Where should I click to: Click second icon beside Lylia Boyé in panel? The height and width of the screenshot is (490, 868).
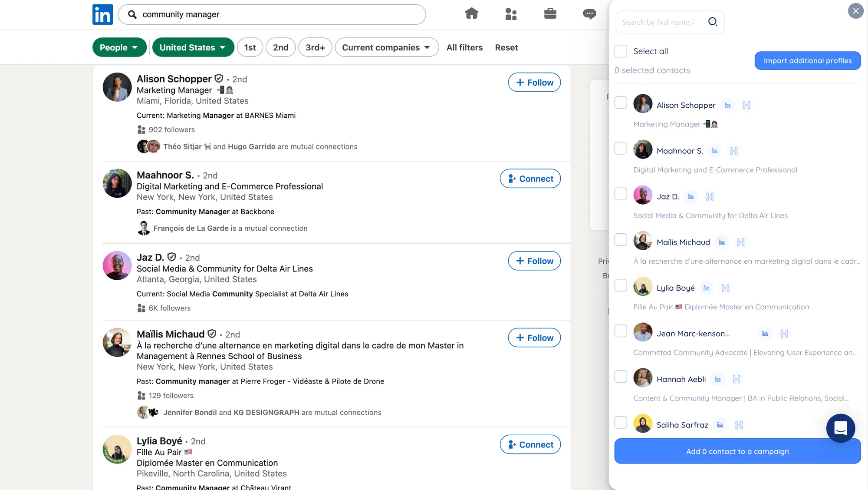coord(726,288)
